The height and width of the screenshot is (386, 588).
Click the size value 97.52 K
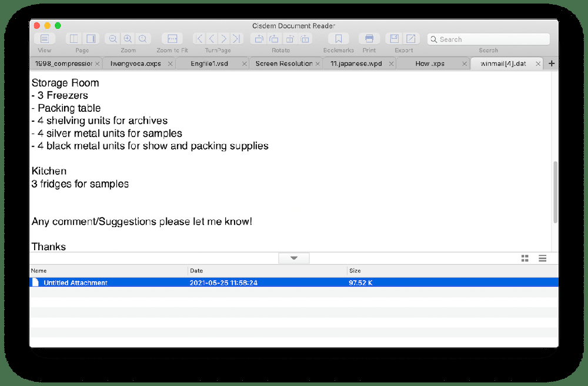coord(360,282)
